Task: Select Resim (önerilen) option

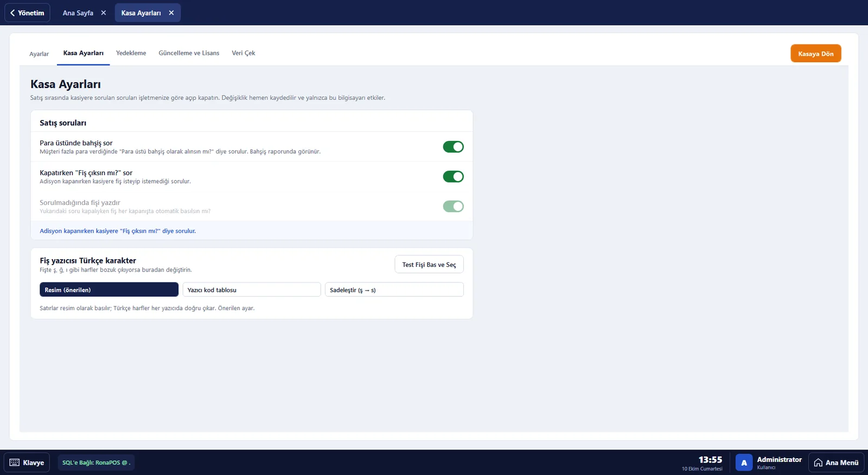Action: tap(109, 290)
